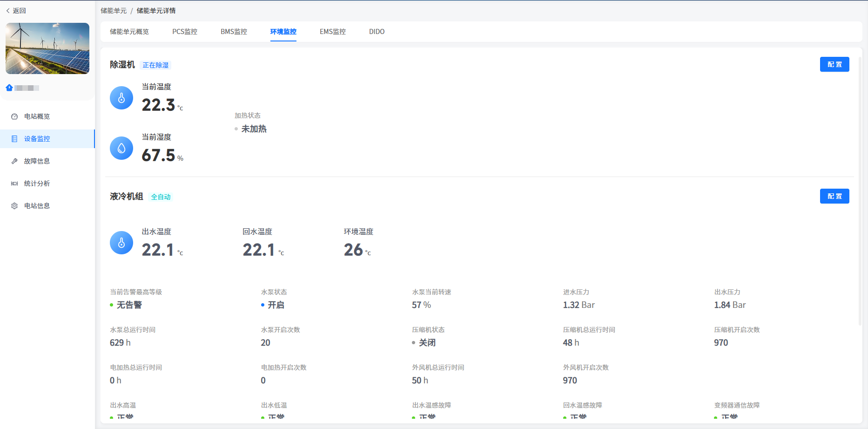Click the fault info wrench icon
This screenshot has width=868, height=429.
coord(14,161)
